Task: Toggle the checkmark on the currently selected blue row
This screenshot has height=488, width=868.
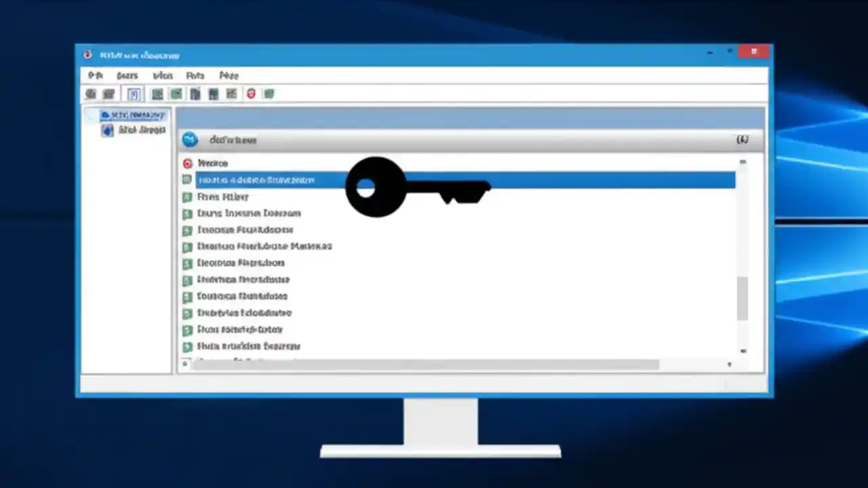Action: [187, 180]
